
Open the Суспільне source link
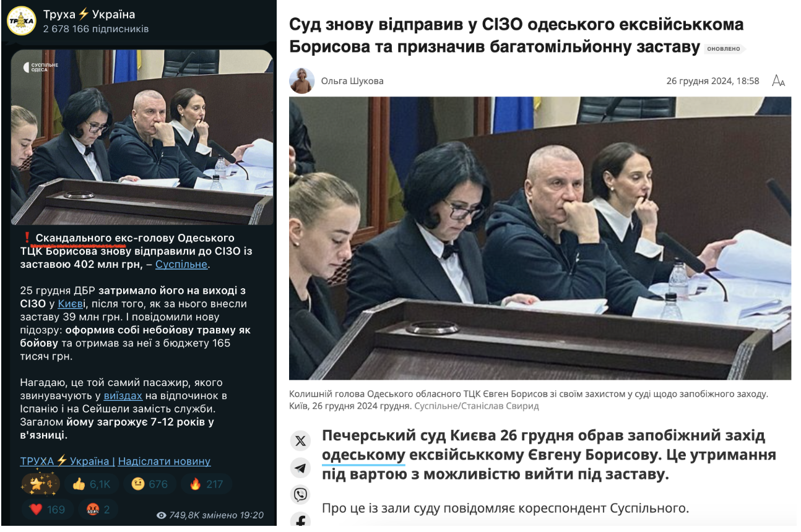181,265
